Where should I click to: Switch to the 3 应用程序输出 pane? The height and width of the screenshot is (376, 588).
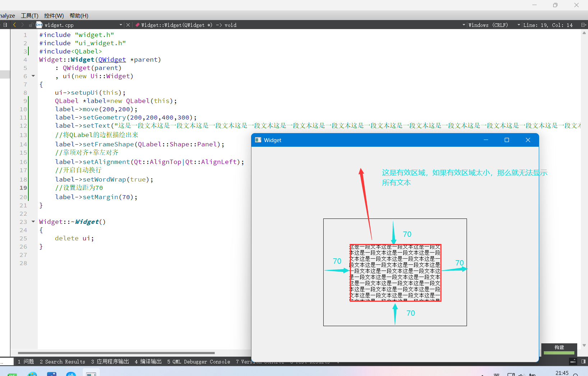110,361
